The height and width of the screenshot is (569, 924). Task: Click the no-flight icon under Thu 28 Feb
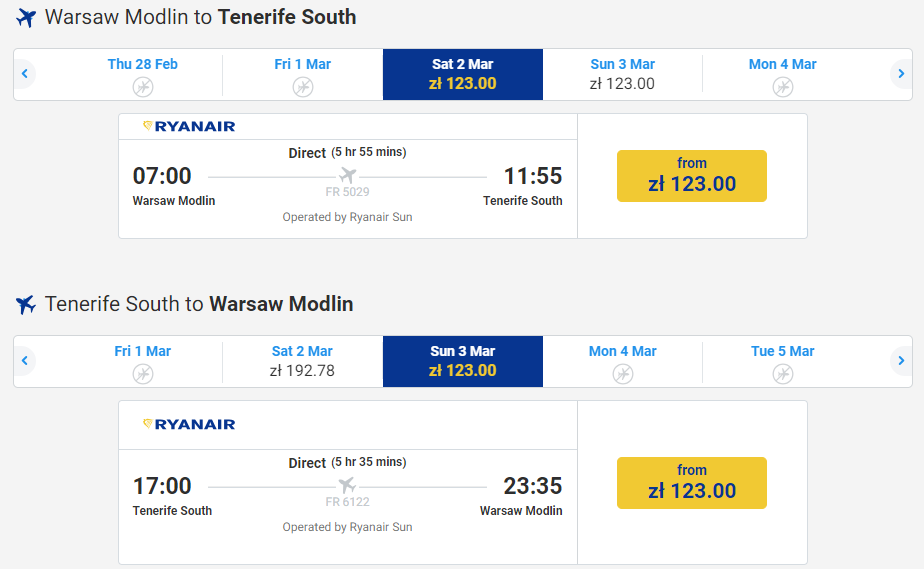click(x=143, y=87)
